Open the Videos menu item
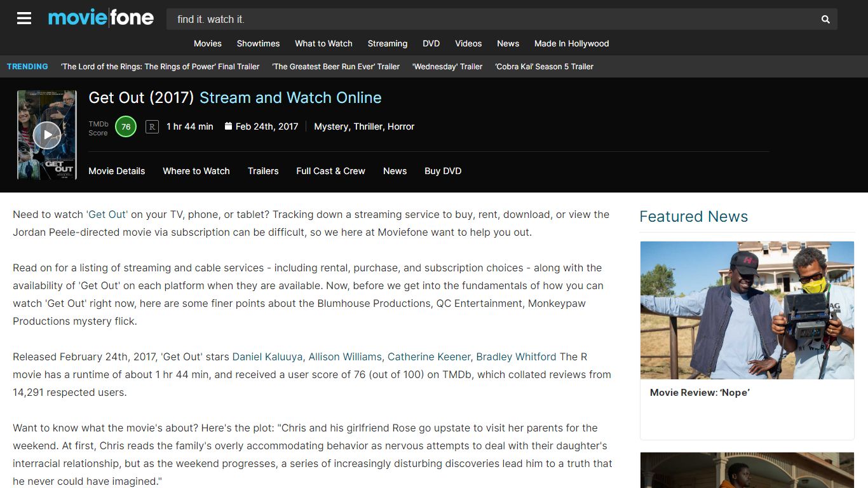The width and height of the screenshot is (868, 488). [468, 43]
